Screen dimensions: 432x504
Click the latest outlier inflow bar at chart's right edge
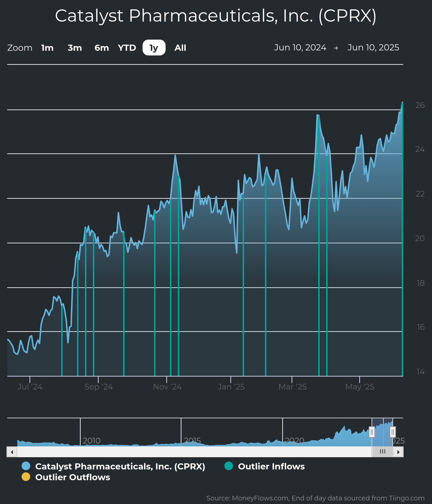click(402, 239)
